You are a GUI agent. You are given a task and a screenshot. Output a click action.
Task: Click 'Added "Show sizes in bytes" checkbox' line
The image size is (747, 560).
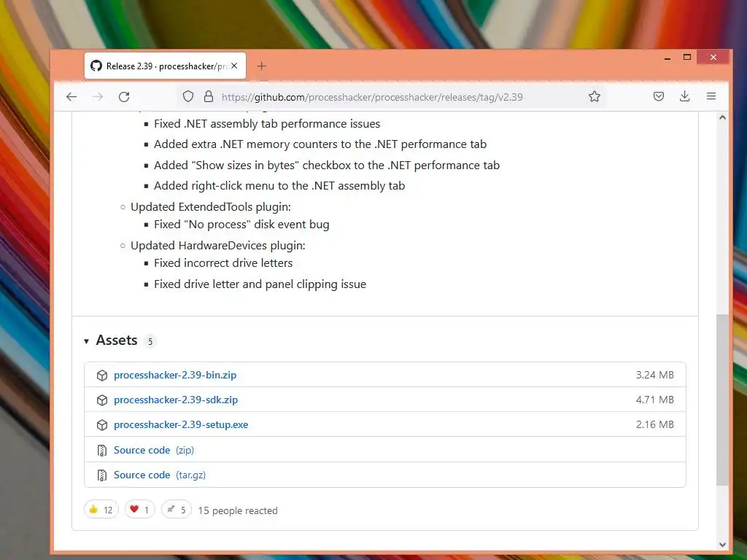click(327, 166)
